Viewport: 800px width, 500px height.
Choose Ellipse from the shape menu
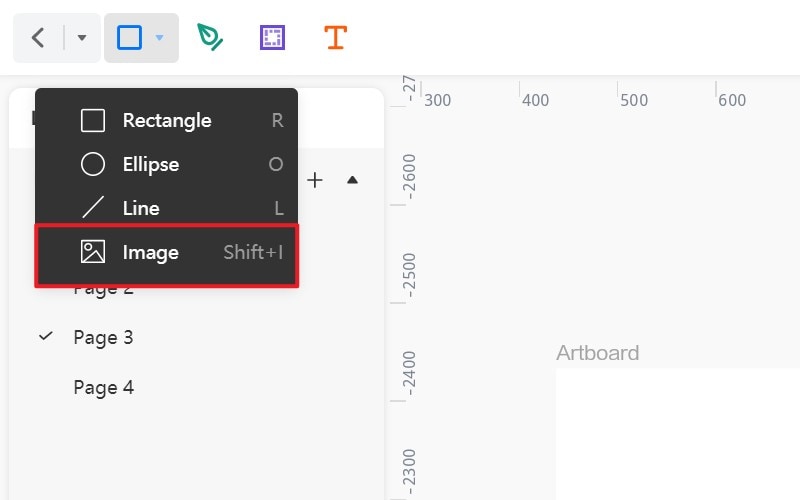151,164
